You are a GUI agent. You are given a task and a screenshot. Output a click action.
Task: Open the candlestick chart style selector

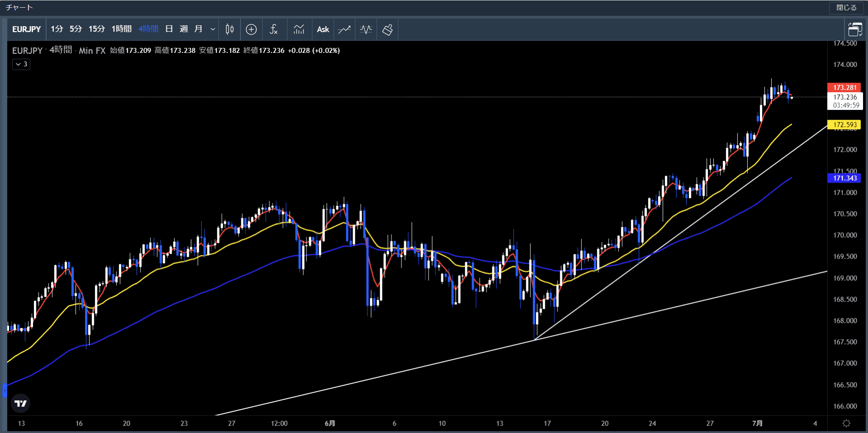point(230,29)
